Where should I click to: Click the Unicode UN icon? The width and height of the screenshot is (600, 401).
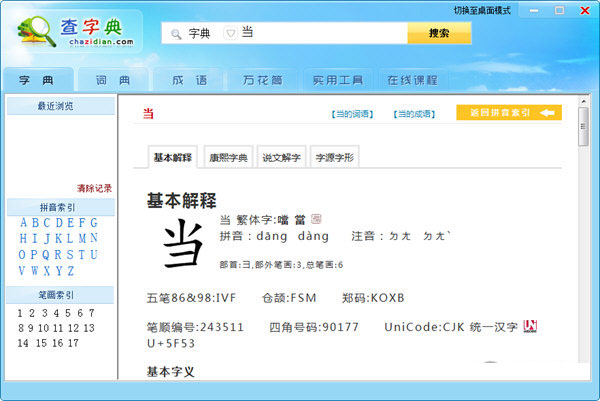click(x=530, y=326)
